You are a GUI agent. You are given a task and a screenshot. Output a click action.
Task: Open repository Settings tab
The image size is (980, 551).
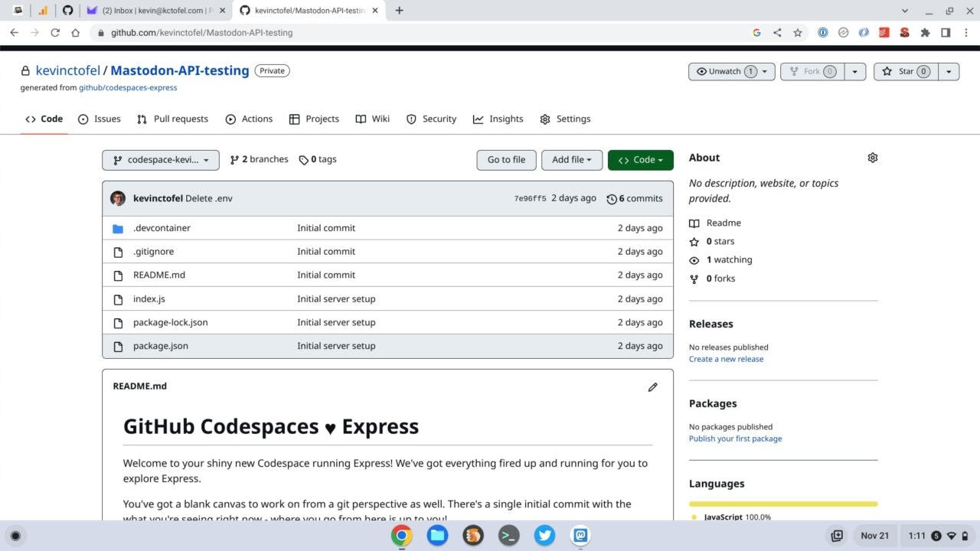[565, 119]
